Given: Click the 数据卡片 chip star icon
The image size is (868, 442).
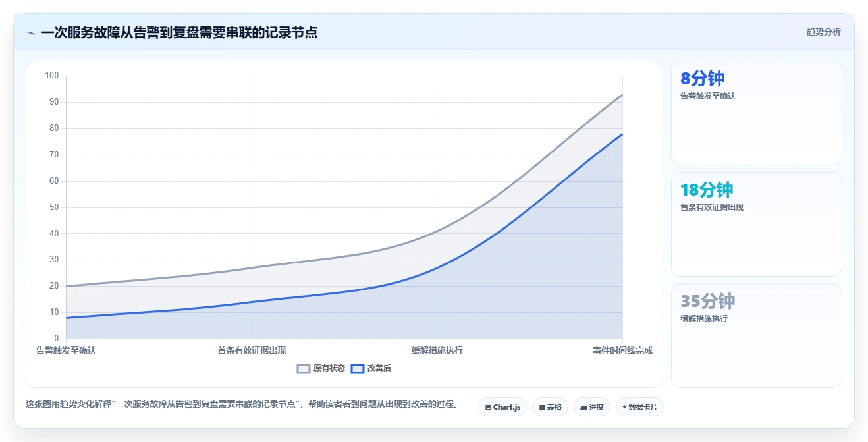Looking at the screenshot, I should coord(624,407).
